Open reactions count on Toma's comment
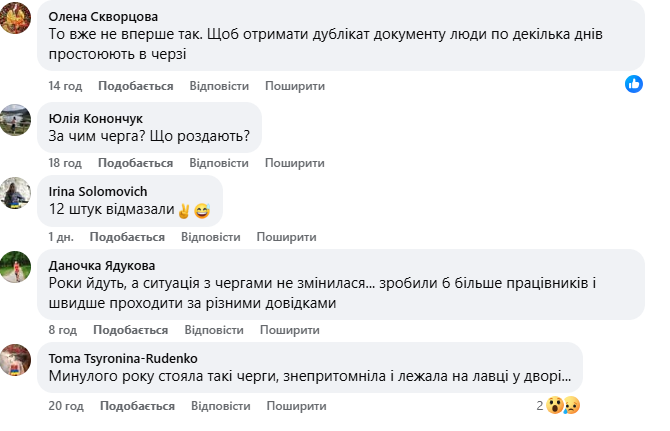The height and width of the screenshot is (431, 670). [539, 405]
